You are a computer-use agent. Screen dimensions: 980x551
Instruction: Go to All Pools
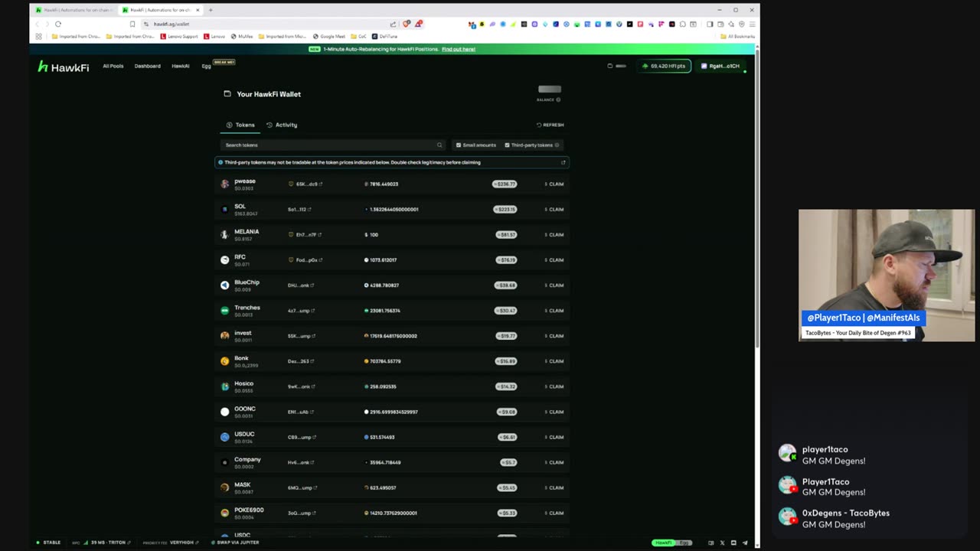(x=113, y=66)
